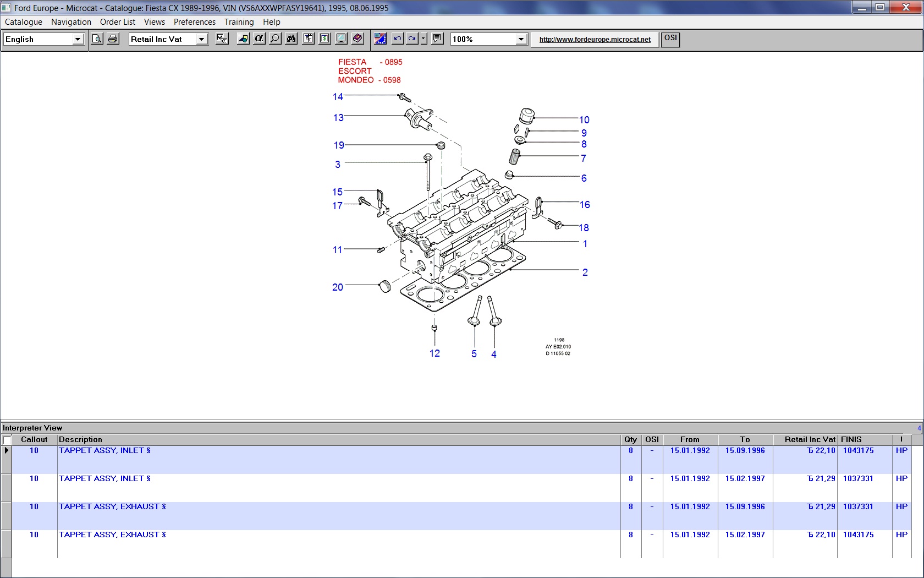Open the Help menu
The height and width of the screenshot is (578, 924).
(x=272, y=22)
